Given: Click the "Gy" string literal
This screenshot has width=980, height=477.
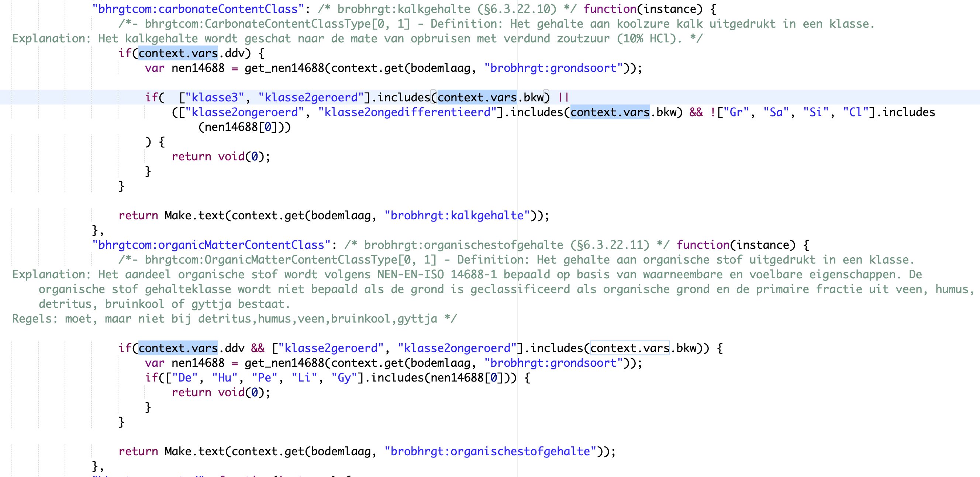Looking at the screenshot, I should pyautogui.click(x=344, y=378).
